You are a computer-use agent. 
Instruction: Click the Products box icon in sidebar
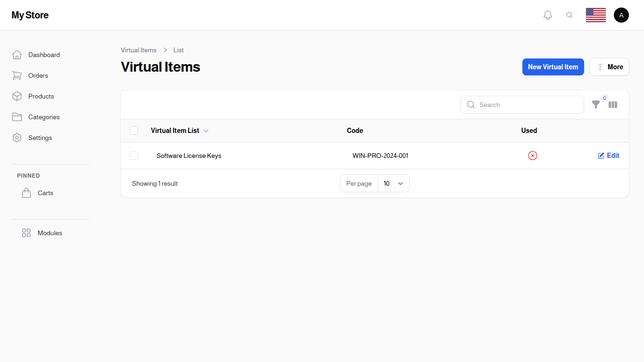click(17, 96)
